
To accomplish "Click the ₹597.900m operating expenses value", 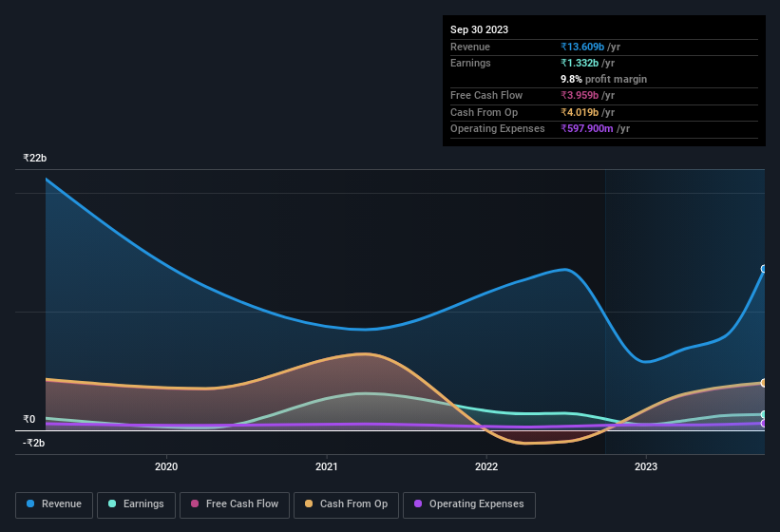I will [x=587, y=128].
